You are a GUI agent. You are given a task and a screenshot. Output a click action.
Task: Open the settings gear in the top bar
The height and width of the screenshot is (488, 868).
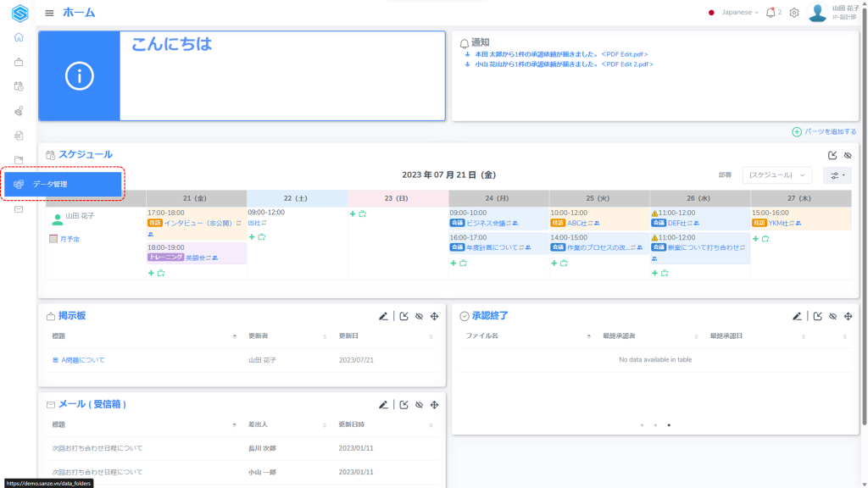pyautogui.click(x=794, y=13)
